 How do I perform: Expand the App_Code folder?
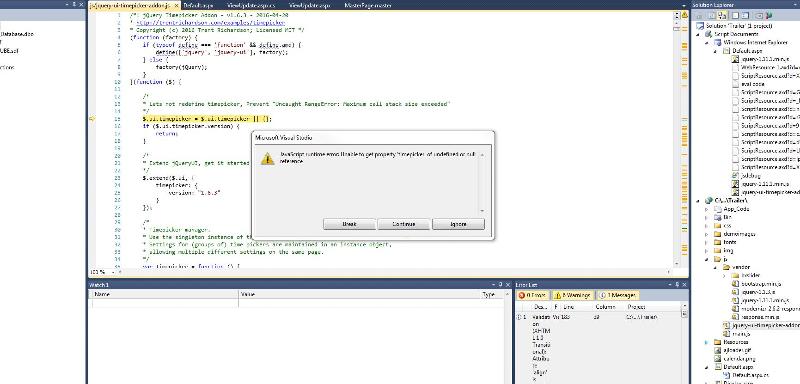[707, 209]
